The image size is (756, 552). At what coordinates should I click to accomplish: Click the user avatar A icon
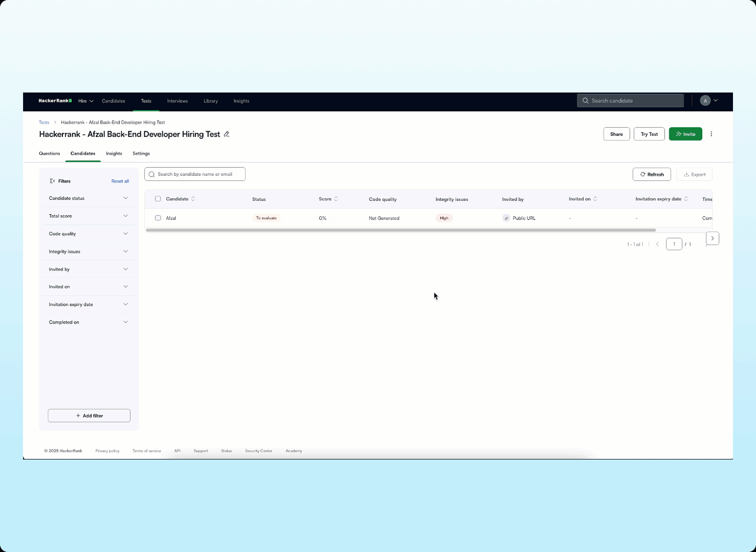pyautogui.click(x=705, y=101)
